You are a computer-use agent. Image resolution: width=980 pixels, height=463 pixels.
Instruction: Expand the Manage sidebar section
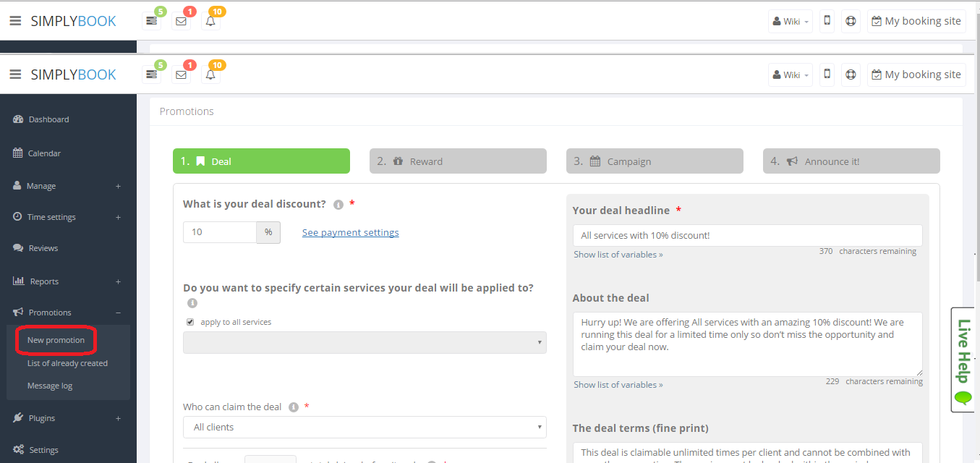(x=67, y=186)
